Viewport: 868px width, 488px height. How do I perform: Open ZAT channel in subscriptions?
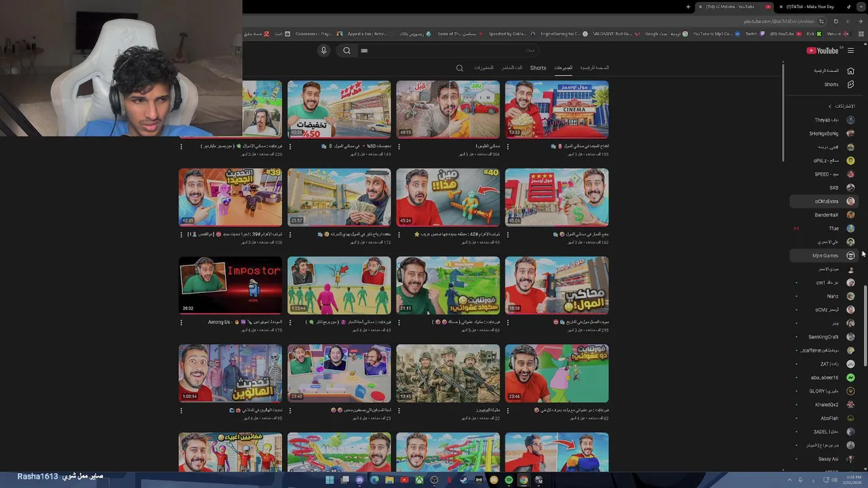(824, 364)
